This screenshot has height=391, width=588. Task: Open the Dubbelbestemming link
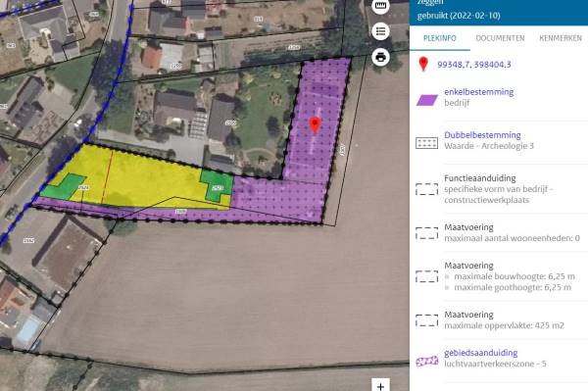[482, 135]
